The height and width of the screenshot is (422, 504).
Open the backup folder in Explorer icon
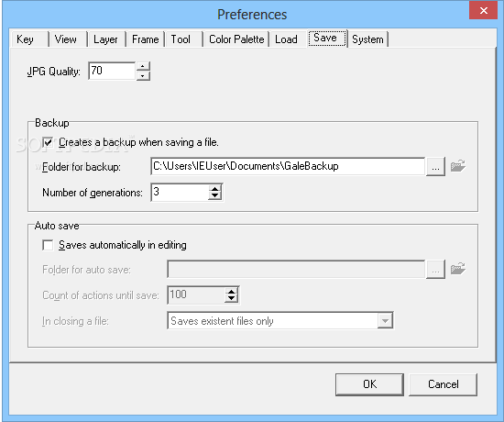458,166
